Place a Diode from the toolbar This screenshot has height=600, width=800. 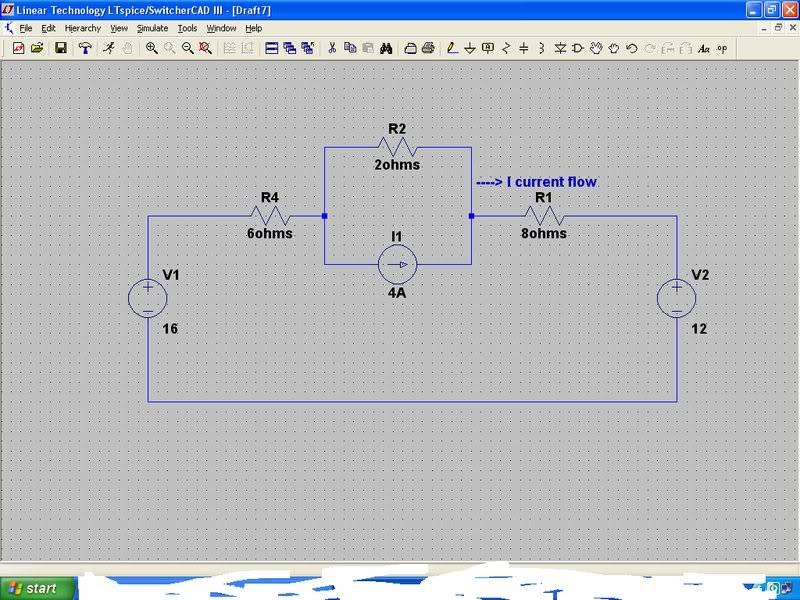[560, 48]
